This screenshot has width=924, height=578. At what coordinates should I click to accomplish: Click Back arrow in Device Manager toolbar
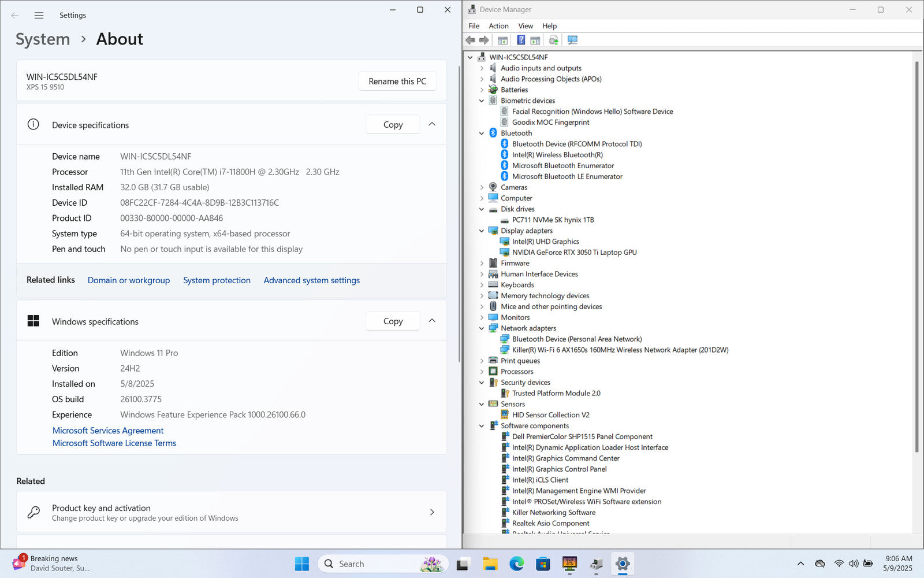(470, 40)
